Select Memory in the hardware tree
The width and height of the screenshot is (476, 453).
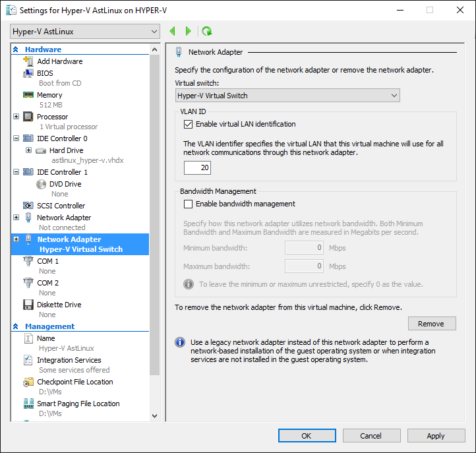(49, 95)
